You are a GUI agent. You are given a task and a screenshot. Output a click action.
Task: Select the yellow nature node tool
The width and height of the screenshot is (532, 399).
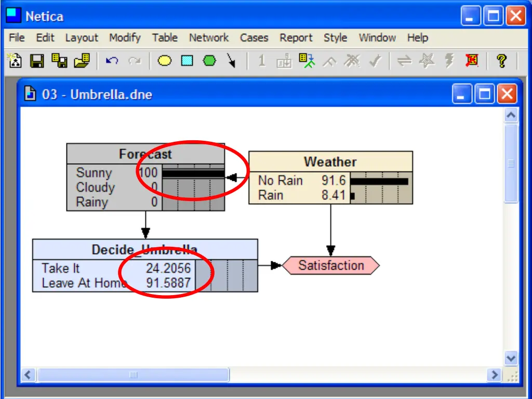click(x=165, y=61)
